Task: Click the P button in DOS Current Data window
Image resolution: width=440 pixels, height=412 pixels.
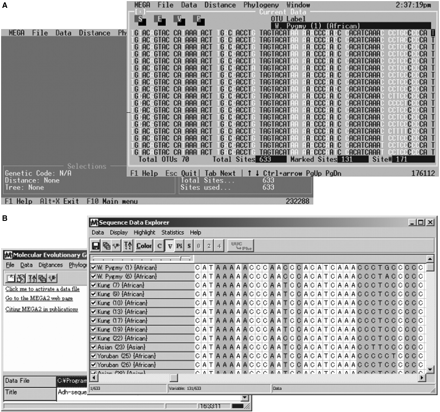Action: tap(199, 21)
